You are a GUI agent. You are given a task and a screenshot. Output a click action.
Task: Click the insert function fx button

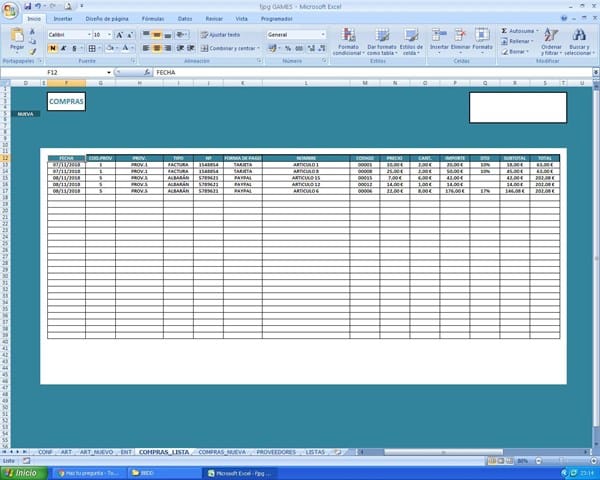tap(147, 72)
